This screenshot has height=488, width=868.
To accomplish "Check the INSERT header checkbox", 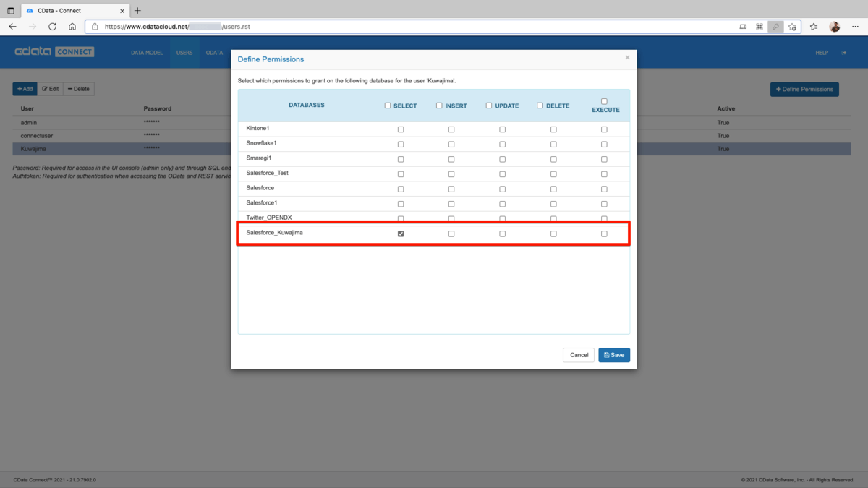I will tap(439, 106).
